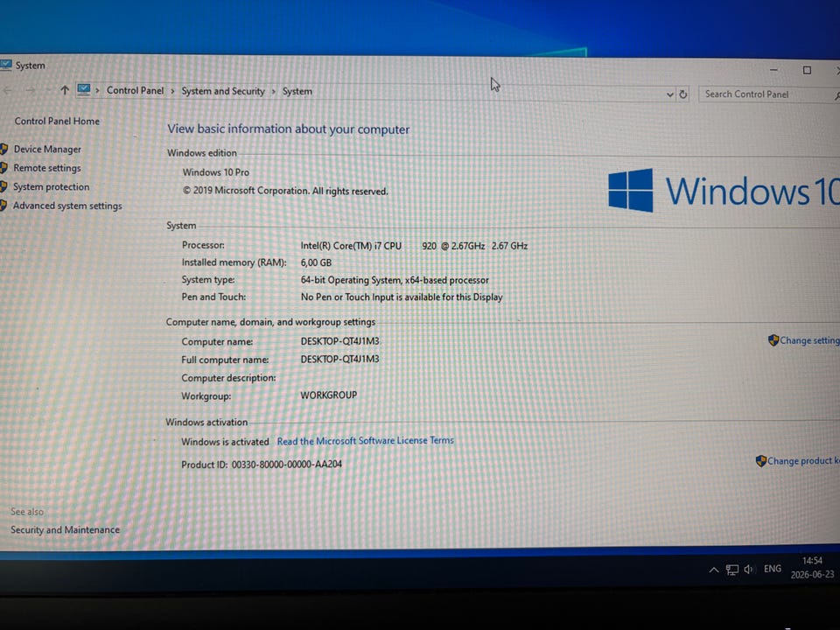
Task: Open Advanced system settings
Action: [67, 205]
